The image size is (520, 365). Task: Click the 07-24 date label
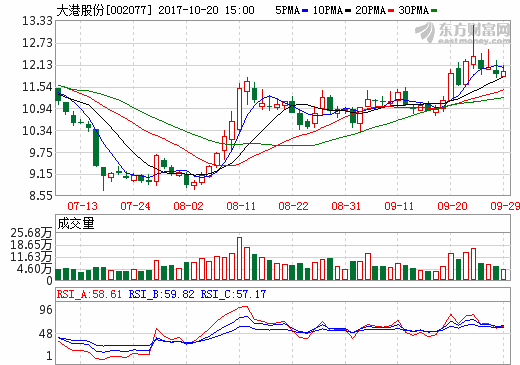click(135, 206)
